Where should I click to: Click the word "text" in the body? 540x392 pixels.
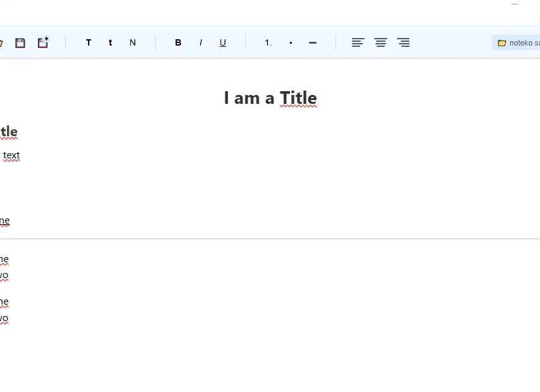(11, 155)
